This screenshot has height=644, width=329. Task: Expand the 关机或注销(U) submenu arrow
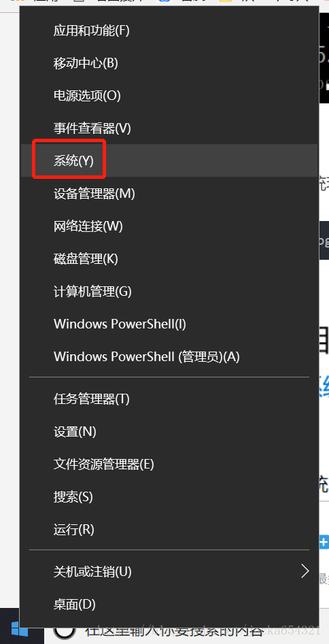coord(305,571)
